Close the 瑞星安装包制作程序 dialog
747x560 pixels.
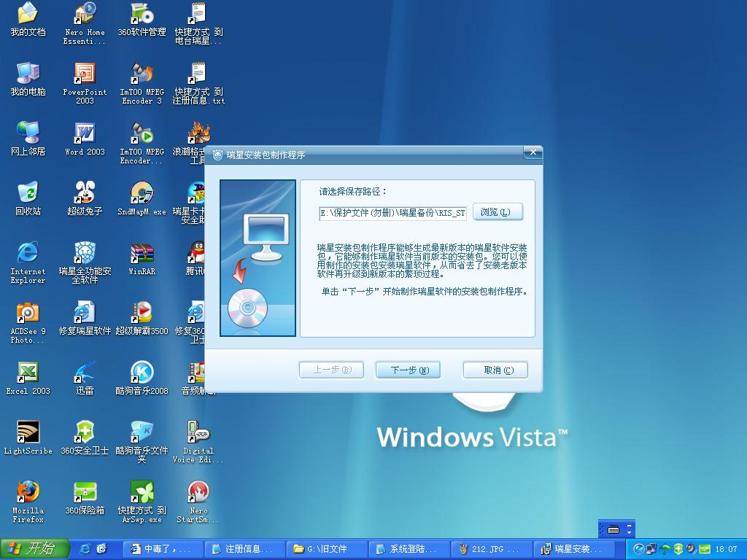coord(533,152)
